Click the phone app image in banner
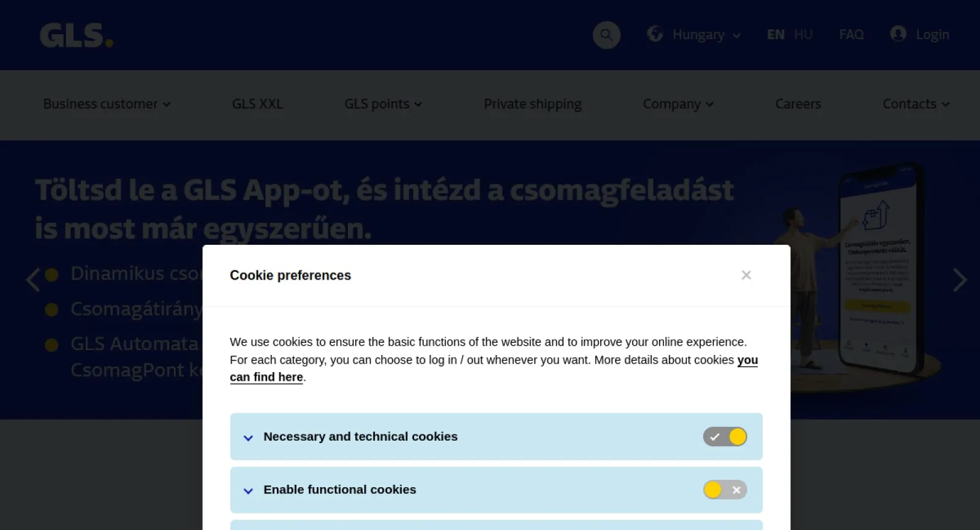Screen dimensions: 980x530 click(x=879, y=269)
